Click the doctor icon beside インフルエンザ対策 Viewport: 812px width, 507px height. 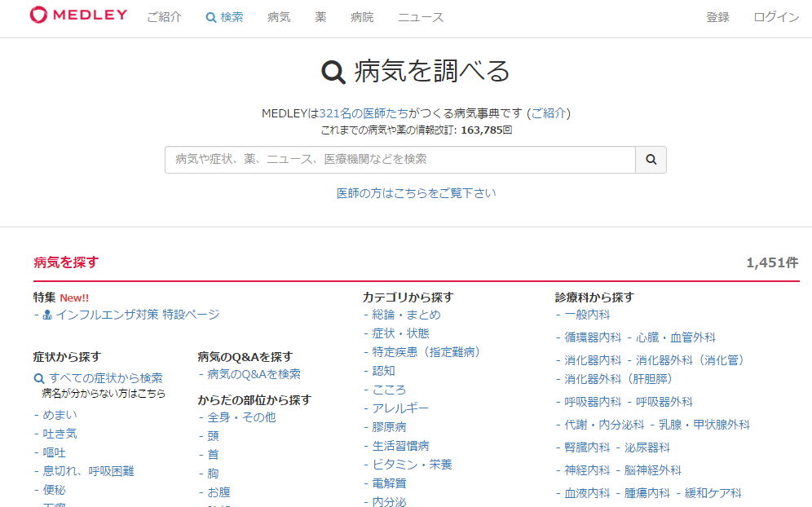47,315
